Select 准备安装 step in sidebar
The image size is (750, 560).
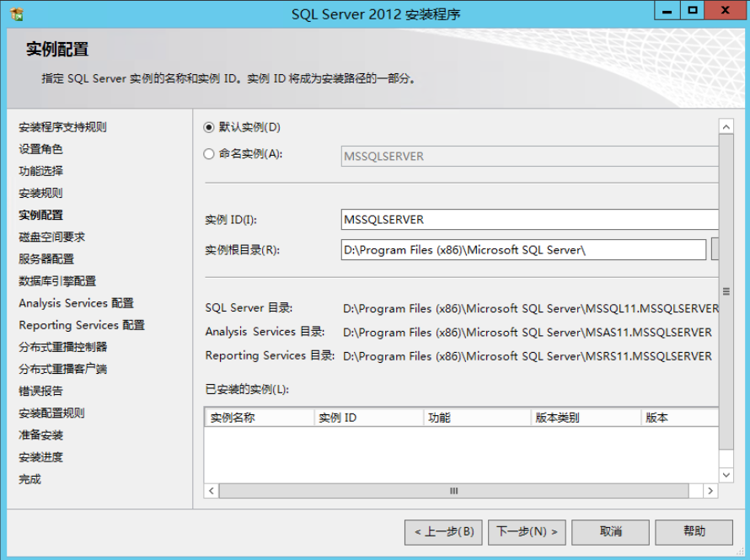coord(40,435)
